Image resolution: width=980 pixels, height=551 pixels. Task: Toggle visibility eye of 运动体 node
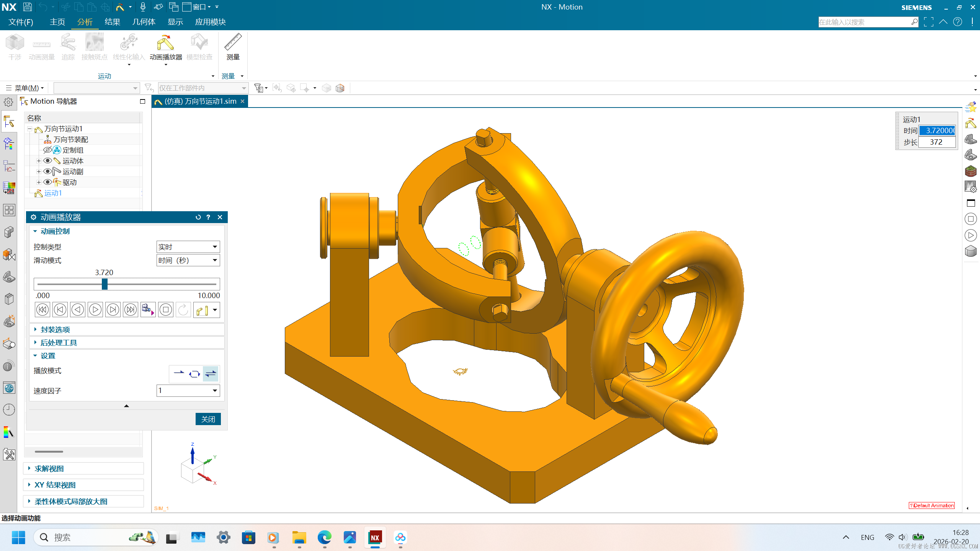pos(47,161)
